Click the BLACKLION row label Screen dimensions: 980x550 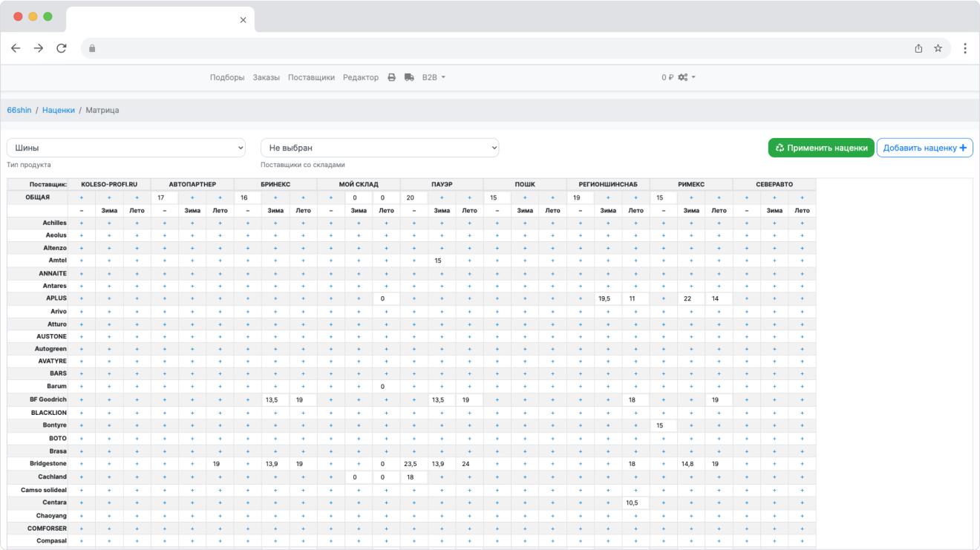coord(49,413)
